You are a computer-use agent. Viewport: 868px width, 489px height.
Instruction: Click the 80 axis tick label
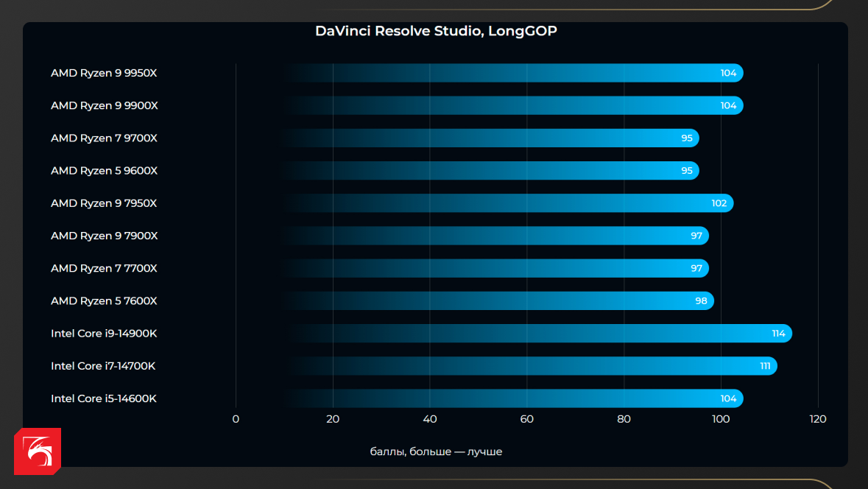tap(624, 419)
